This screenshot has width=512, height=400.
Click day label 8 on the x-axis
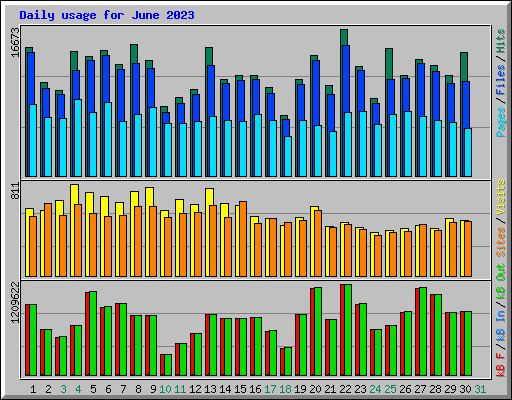[138, 389]
